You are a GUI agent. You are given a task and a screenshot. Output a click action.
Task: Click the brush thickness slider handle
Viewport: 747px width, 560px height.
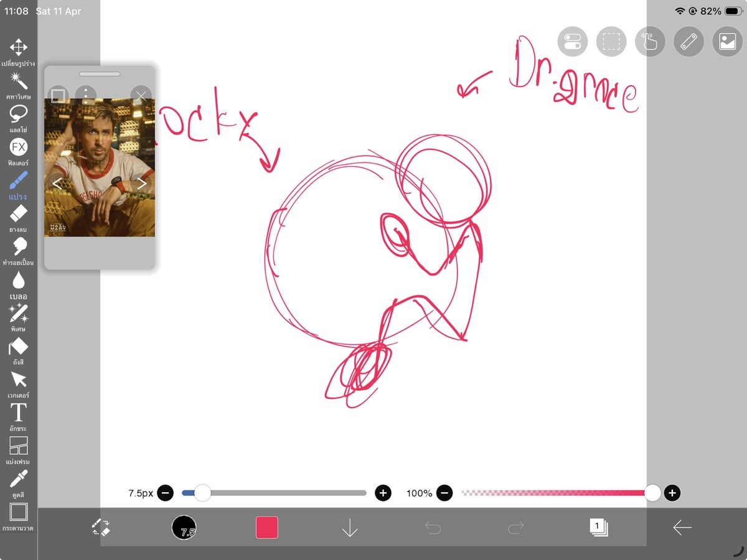click(202, 493)
